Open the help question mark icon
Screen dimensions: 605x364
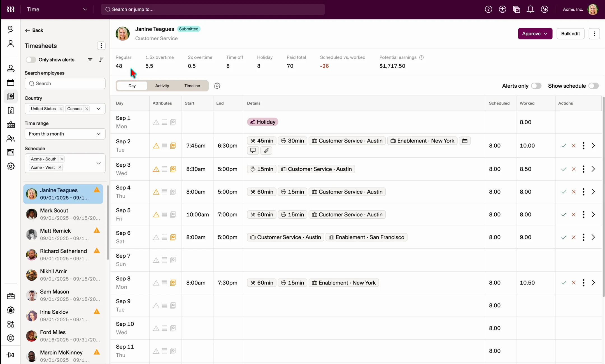pyautogui.click(x=488, y=10)
